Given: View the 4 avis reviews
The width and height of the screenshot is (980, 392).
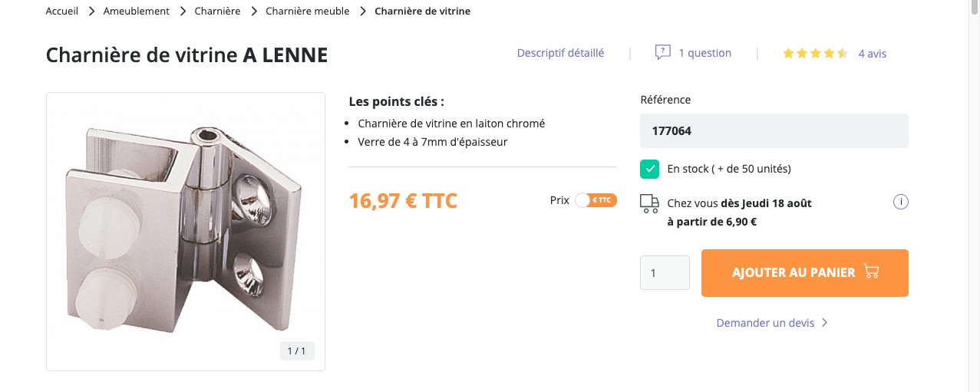Looking at the screenshot, I should pyautogui.click(x=873, y=54).
